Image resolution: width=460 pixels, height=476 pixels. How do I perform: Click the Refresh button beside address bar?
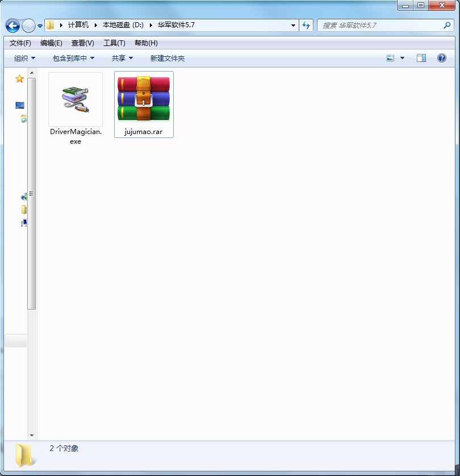[x=306, y=25]
